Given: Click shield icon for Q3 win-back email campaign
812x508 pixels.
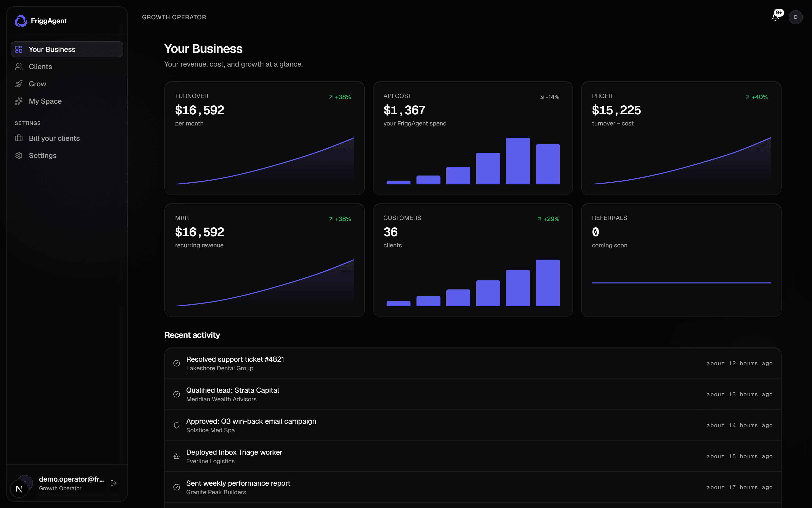Looking at the screenshot, I should point(177,425).
